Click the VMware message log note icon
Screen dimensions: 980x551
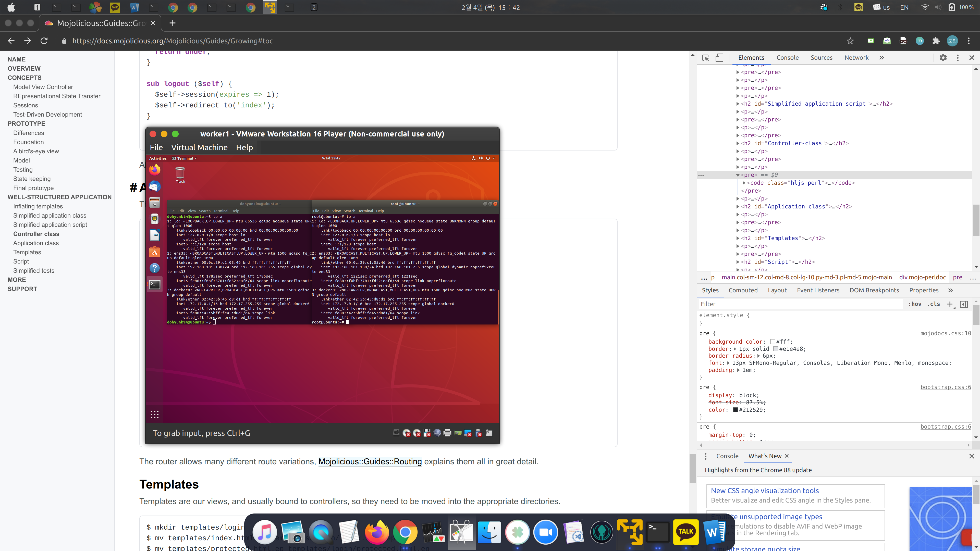[489, 433]
